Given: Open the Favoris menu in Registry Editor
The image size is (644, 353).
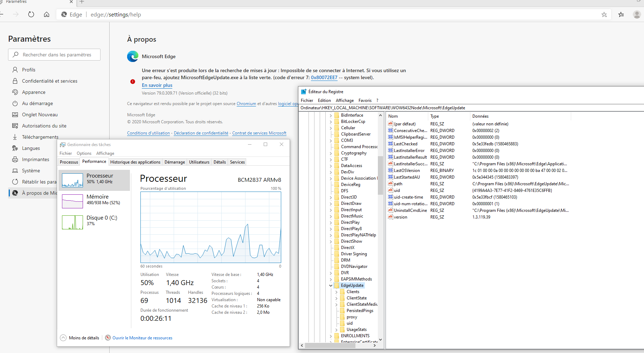Looking at the screenshot, I should 365,101.
